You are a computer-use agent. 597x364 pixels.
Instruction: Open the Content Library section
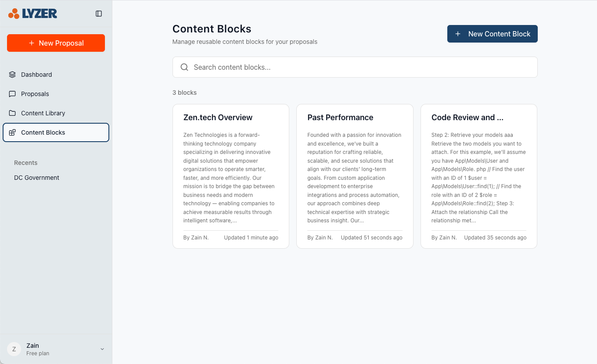[x=43, y=113]
